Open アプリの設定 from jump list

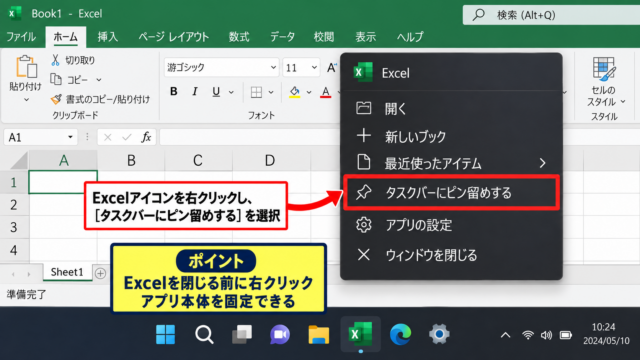click(x=451, y=225)
